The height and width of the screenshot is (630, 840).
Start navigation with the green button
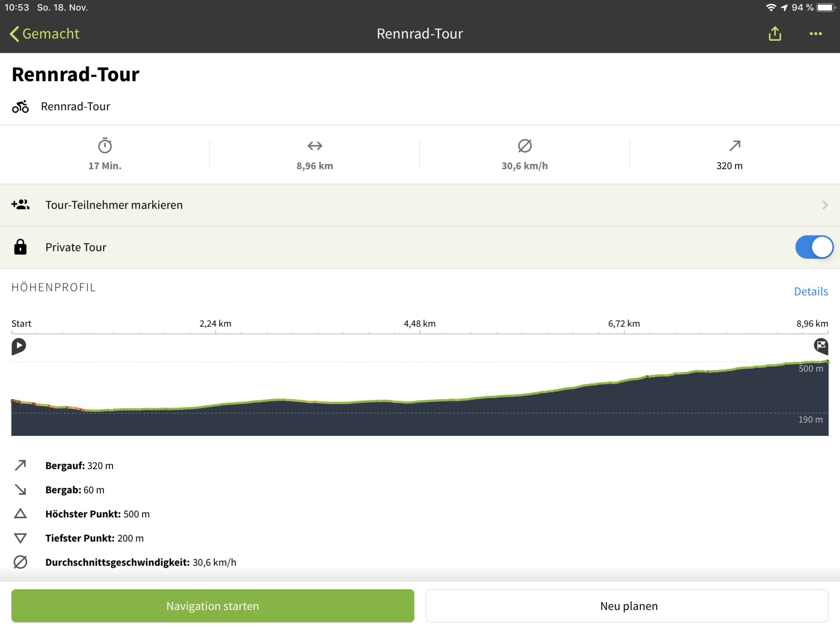point(213,606)
